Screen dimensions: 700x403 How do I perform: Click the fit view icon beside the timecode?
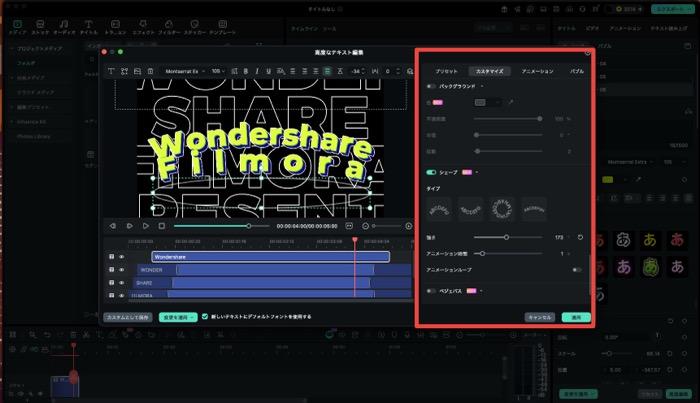coord(349,226)
